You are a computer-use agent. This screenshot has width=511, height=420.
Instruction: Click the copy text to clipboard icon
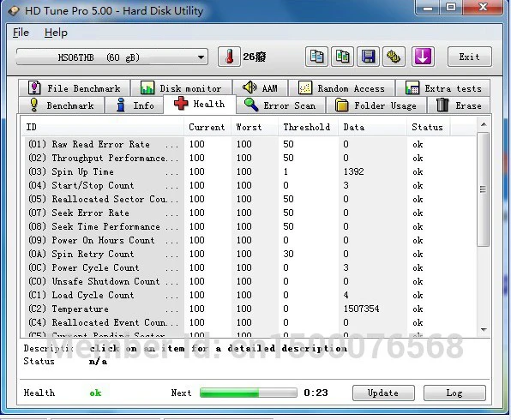coord(316,57)
